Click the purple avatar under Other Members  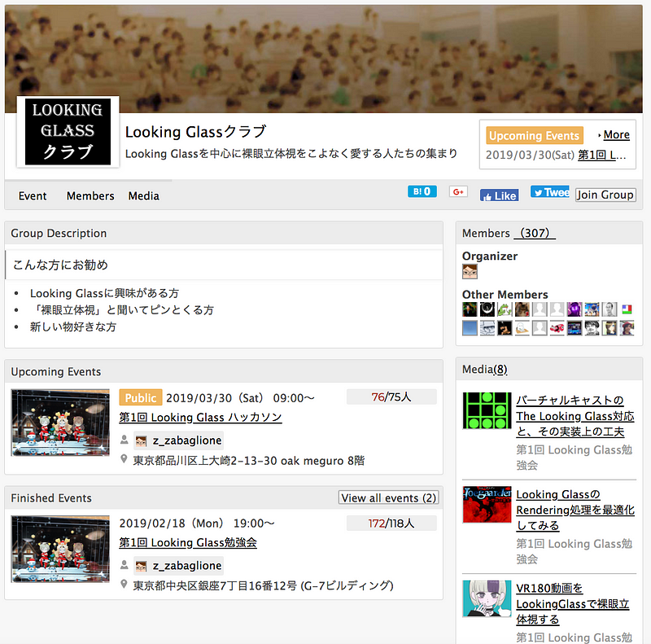click(575, 309)
